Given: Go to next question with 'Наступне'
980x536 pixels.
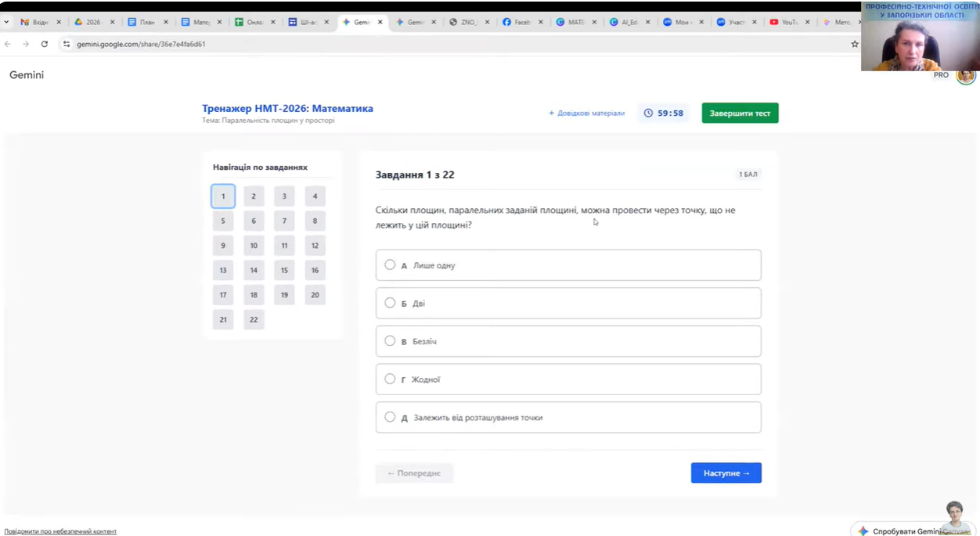Looking at the screenshot, I should coord(726,473).
